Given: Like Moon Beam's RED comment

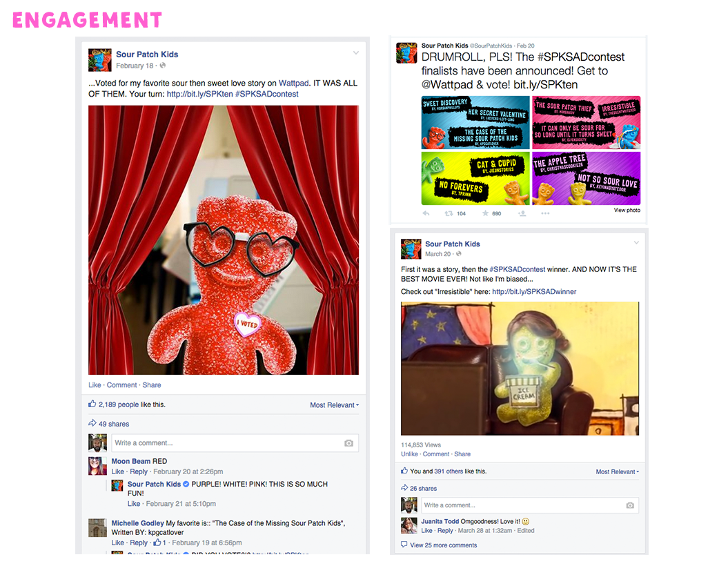Looking at the screenshot, I should (117, 471).
